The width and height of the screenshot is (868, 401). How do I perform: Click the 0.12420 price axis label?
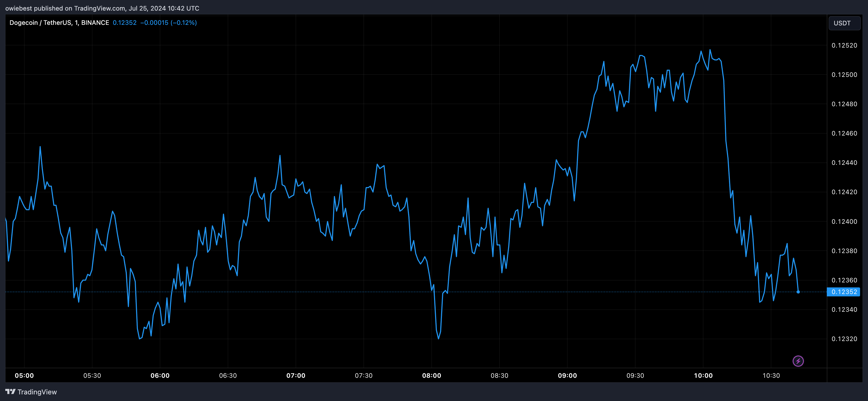(x=844, y=192)
